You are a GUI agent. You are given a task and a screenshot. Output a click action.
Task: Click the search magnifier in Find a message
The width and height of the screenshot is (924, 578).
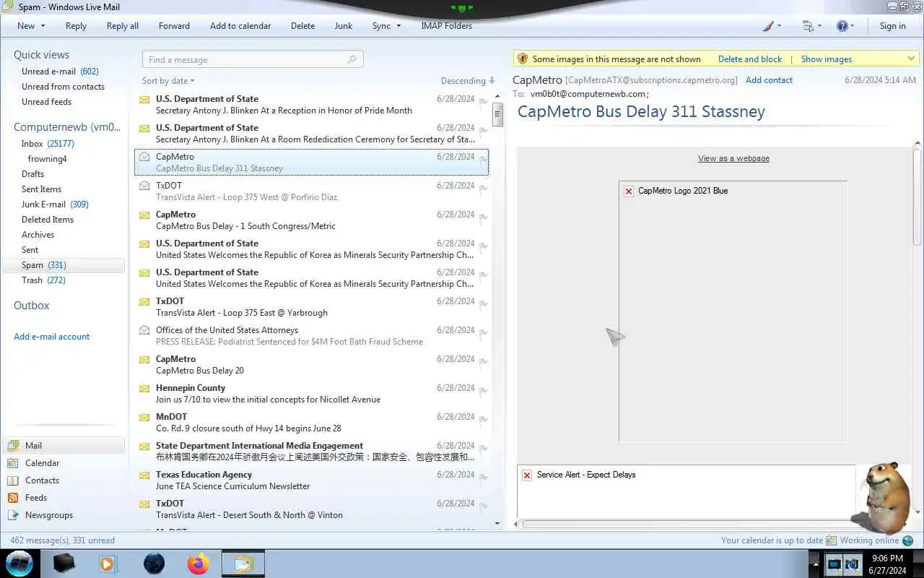tap(352, 59)
